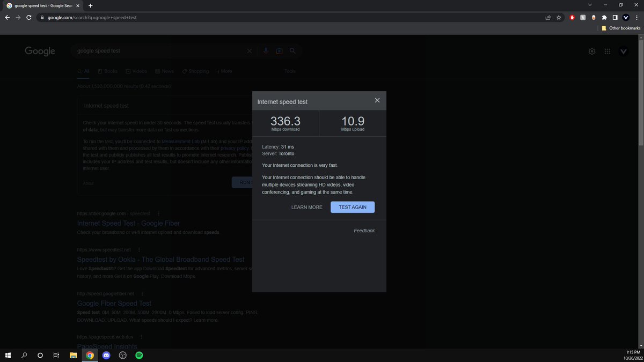Open the Other bookmarks folder

621,28
